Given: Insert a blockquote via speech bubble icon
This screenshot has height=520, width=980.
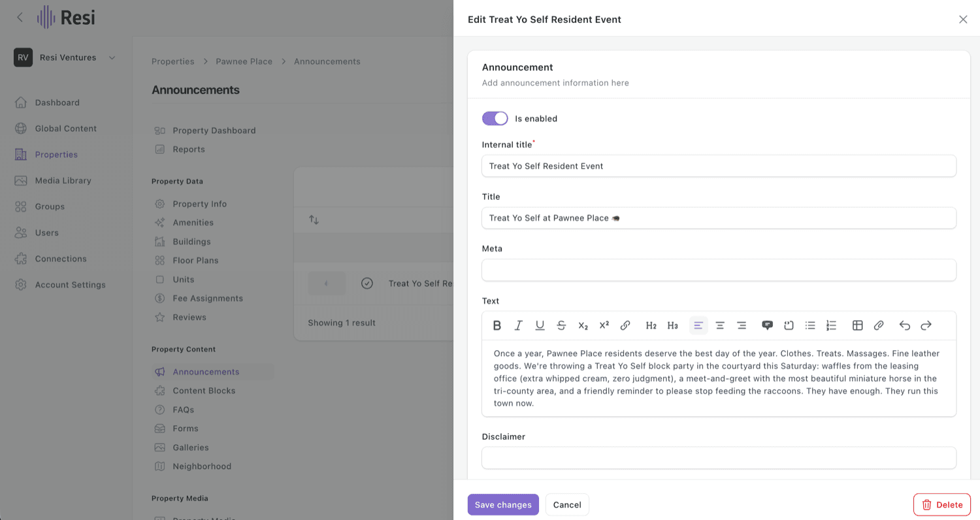Looking at the screenshot, I should (x=768, y=325).
